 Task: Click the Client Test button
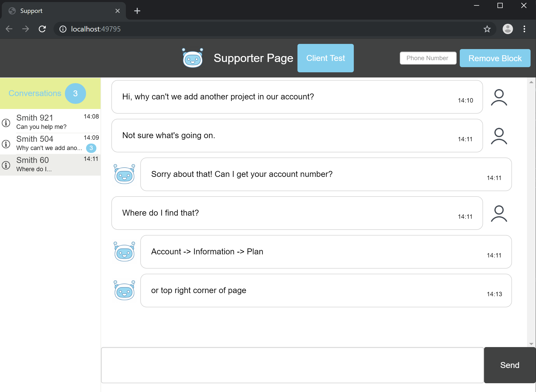click(x=325, y=58)
